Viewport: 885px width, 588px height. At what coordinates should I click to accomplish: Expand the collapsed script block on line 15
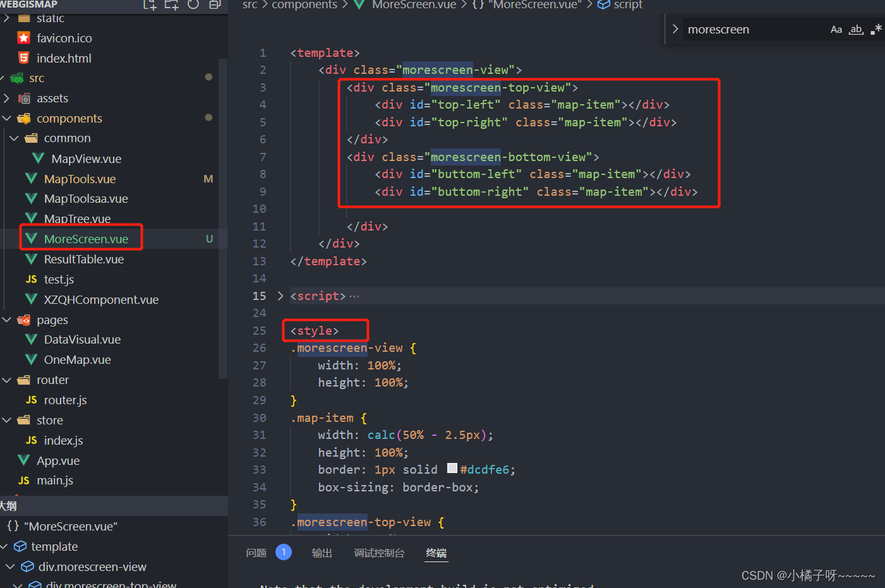pos(280,295)
